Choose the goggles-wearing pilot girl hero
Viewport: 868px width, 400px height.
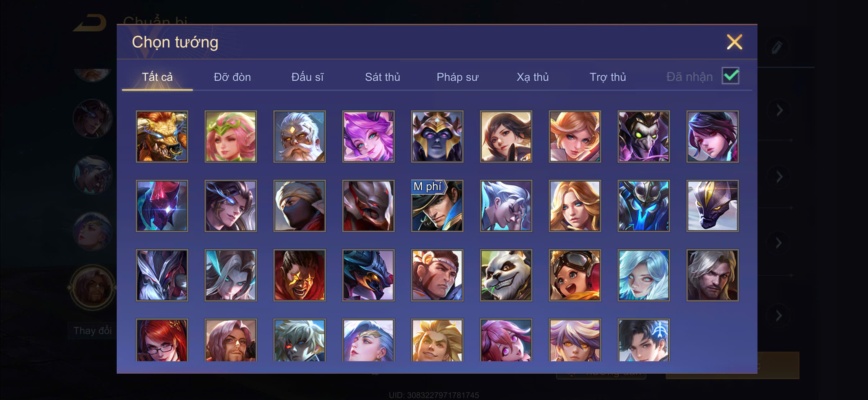point(575,275)
